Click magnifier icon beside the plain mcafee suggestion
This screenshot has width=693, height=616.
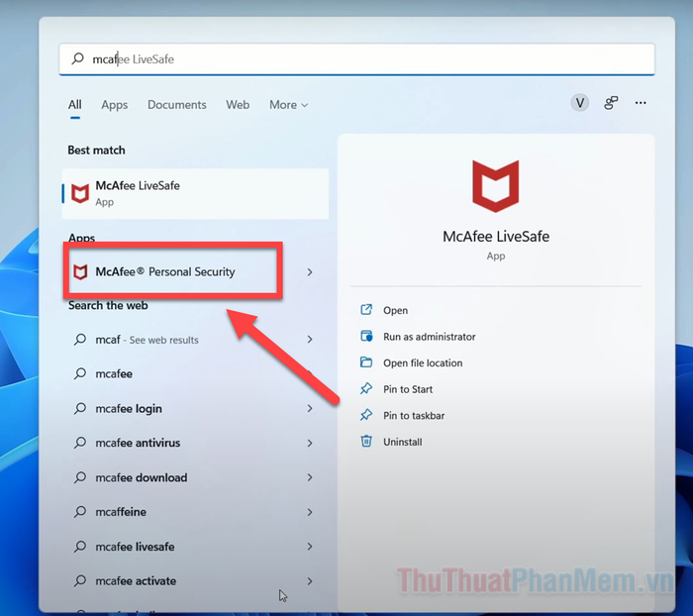(80, 373)
